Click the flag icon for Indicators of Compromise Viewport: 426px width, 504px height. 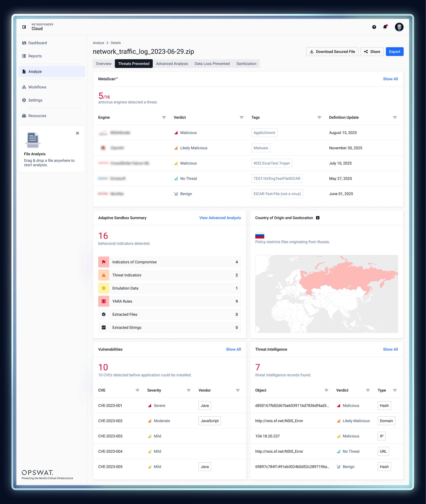(104, 262)
